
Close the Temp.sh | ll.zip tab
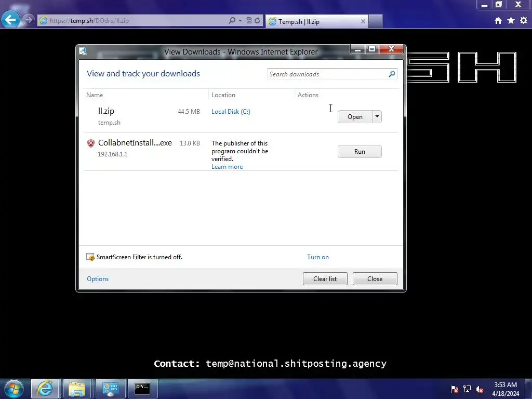363,21
